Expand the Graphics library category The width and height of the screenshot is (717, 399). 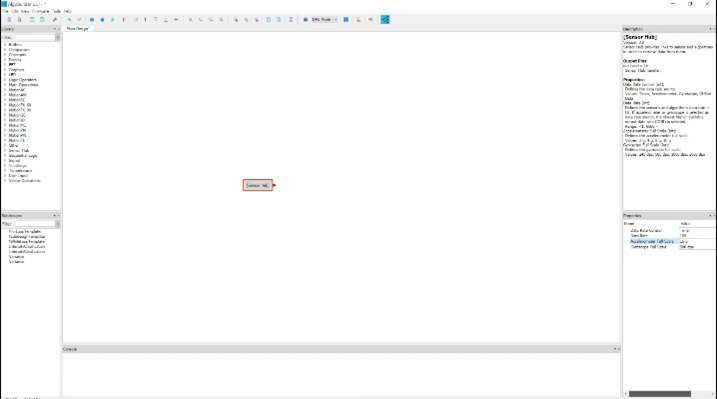point(5,70)
